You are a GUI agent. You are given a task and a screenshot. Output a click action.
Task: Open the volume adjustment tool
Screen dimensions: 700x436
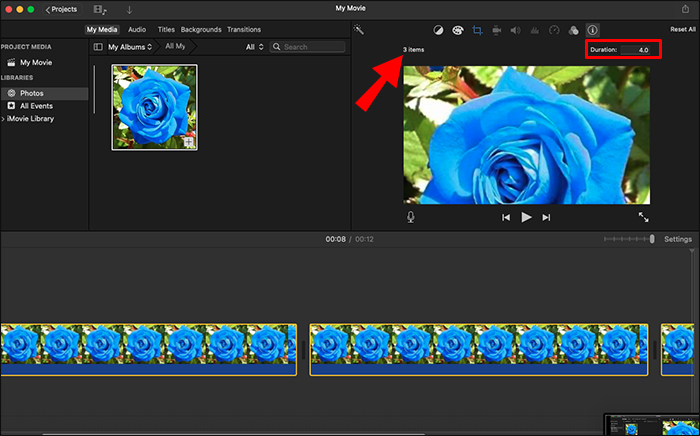coord(516,30)
